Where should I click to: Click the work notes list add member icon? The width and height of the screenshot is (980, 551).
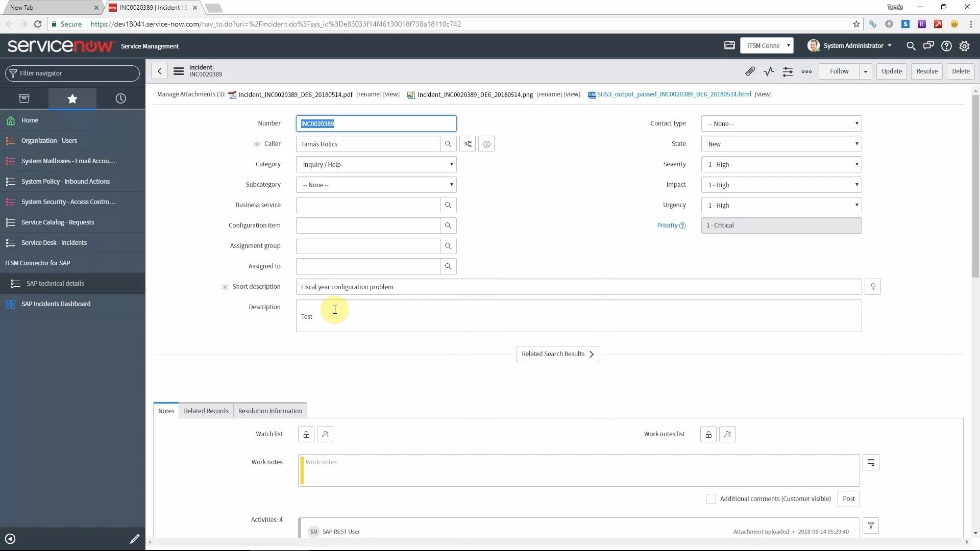click(x=727, y=434)
